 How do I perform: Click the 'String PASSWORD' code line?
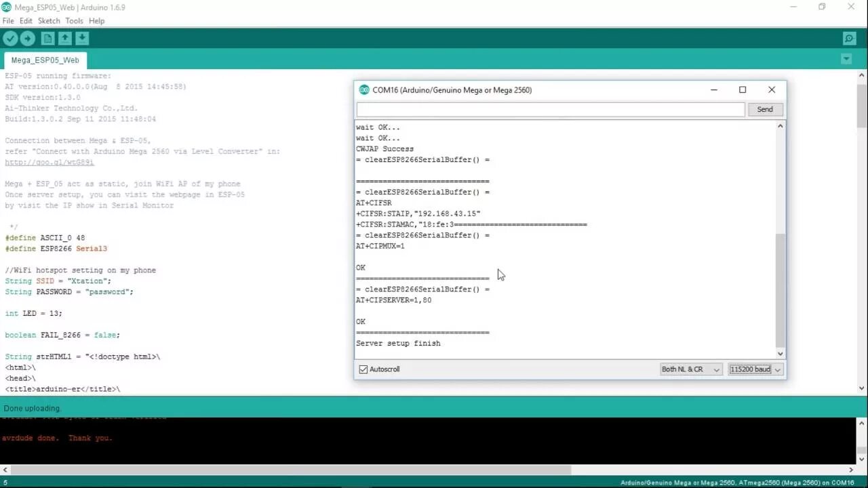(x=69, y=292)
